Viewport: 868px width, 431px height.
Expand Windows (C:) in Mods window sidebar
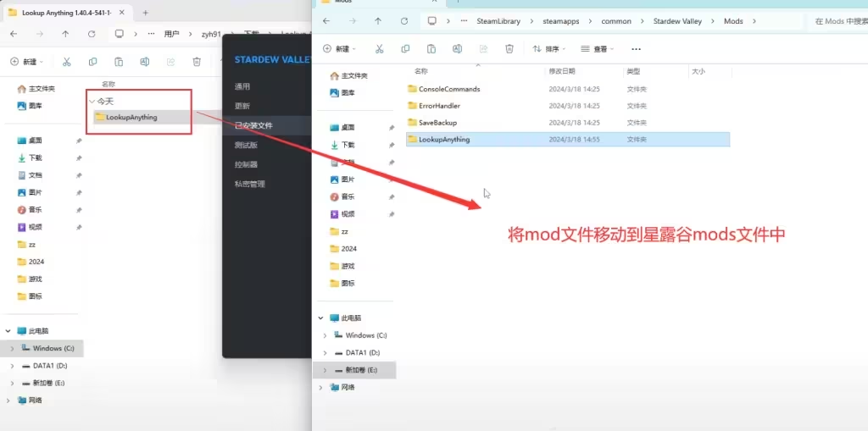[x=325, y=335]
